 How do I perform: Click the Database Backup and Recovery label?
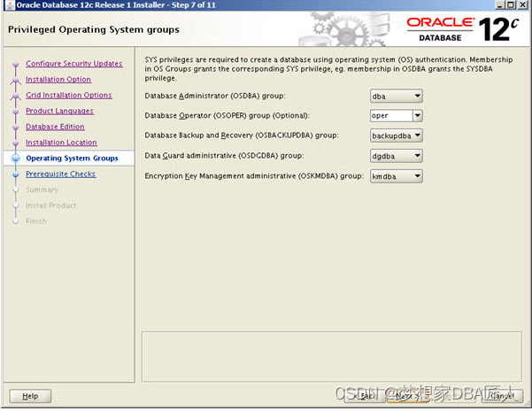point(242,136)
